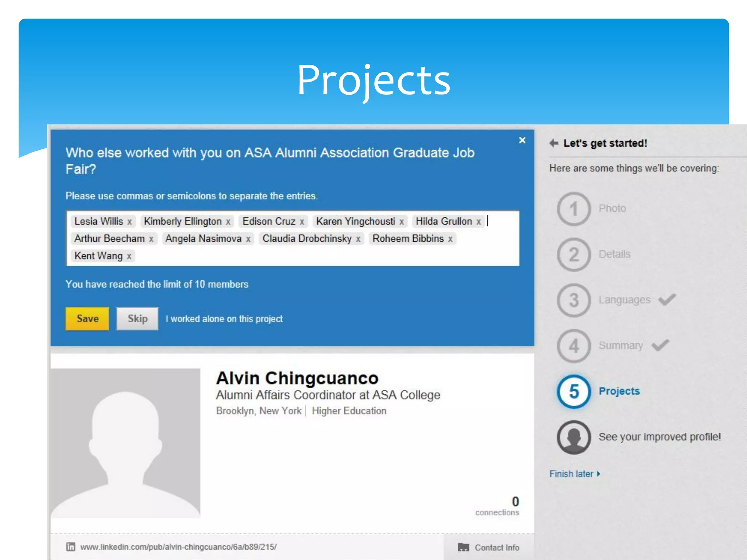Click the LinkedIn icon beside profile URL
Viewport: 747px width, 560px height.
click(x=70, y=547)
